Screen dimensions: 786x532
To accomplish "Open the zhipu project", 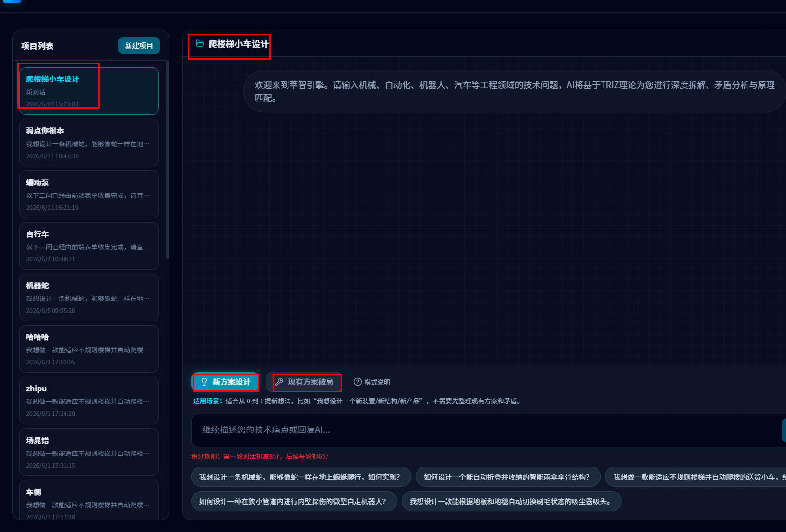I will [89, 401].
